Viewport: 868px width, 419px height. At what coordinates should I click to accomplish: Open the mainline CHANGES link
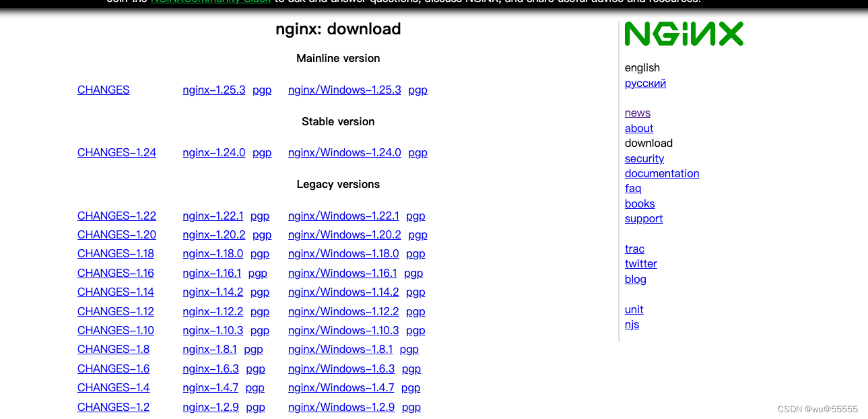[x=103, y=90]
